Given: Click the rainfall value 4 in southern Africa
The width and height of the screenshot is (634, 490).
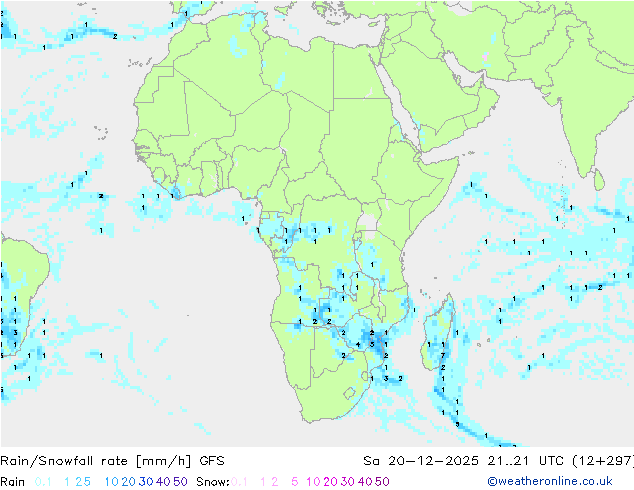Looking at the screenshot, I should tap(358, 345).
